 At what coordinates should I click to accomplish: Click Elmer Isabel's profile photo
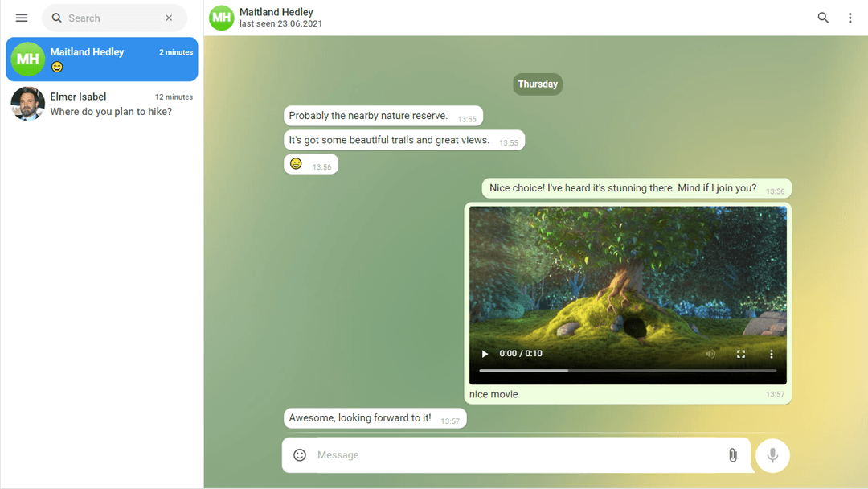click(27, 104)
